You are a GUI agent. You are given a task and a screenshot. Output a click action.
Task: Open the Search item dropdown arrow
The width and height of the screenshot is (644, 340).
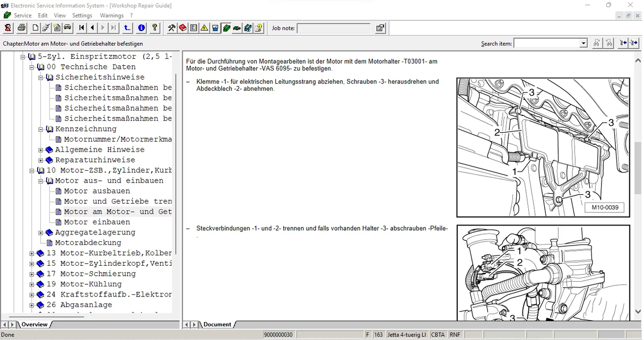584,43
